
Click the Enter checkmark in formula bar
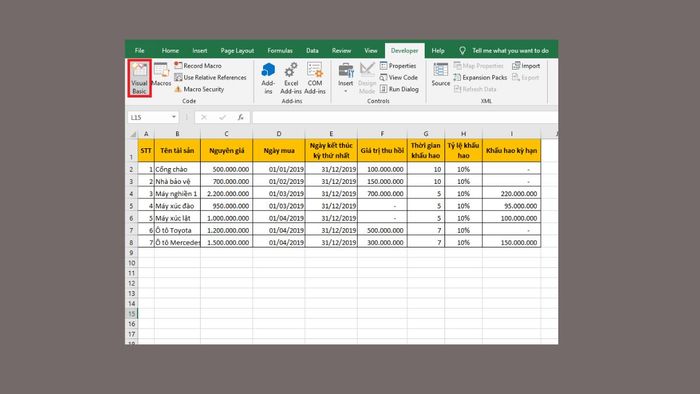click(x=222, y=117)
